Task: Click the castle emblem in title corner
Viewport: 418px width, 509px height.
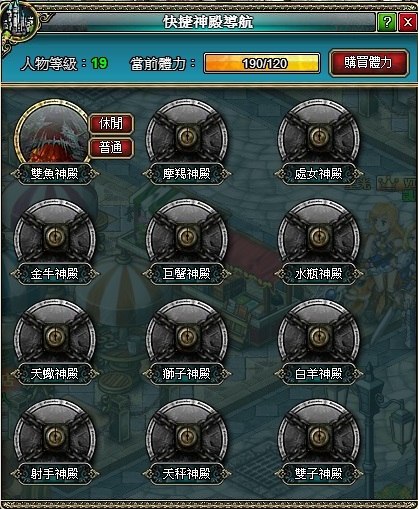Action: coord(18,21)
